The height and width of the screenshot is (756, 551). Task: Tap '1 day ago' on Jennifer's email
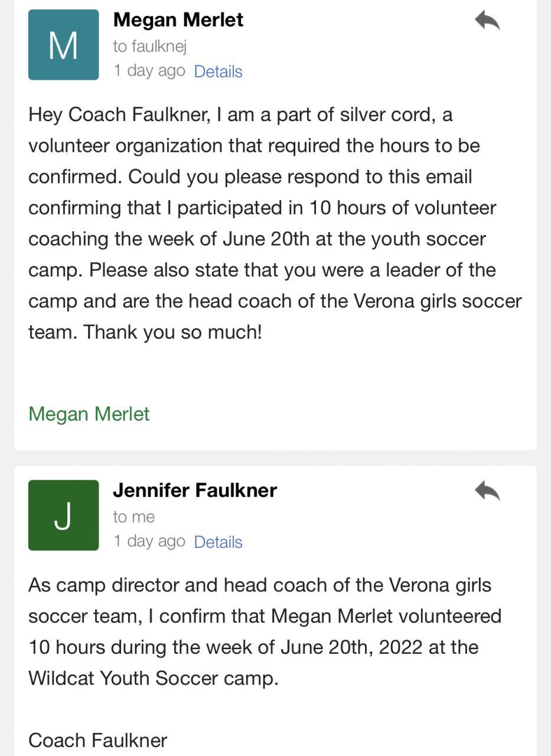149,542
